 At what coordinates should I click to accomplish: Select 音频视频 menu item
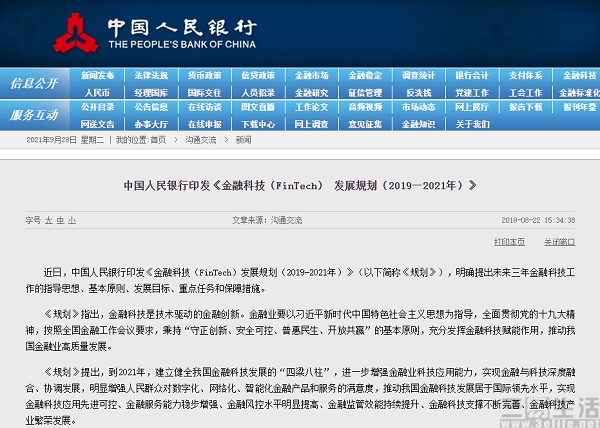(365, 107)
